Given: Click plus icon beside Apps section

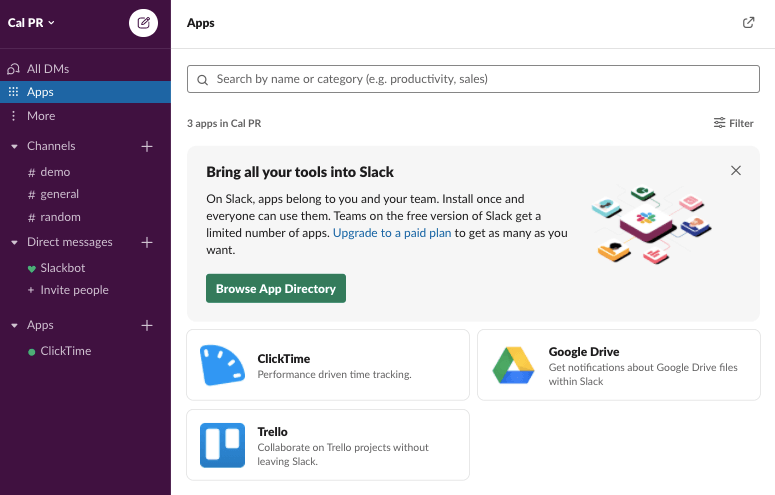Looking at the screenshot, I should point(147,325).
